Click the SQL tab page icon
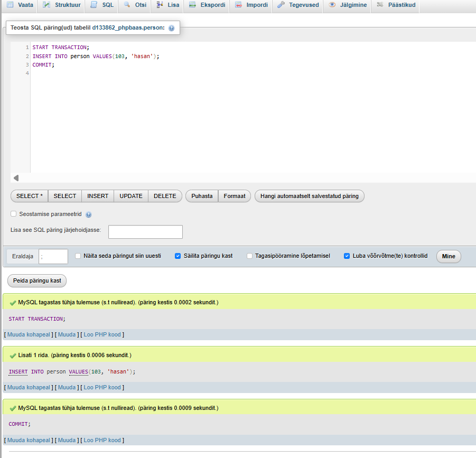This screenshot has height=458, width=476. (94, 5)
